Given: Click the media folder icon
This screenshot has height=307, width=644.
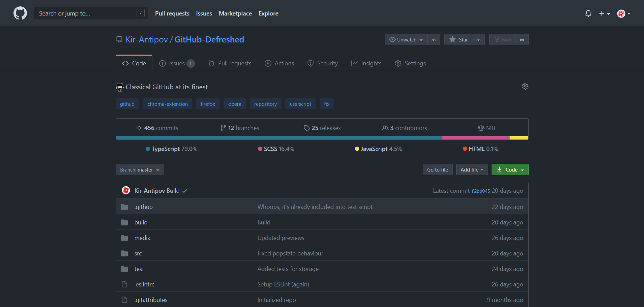Looking at the screenshot, I should 124,238.
